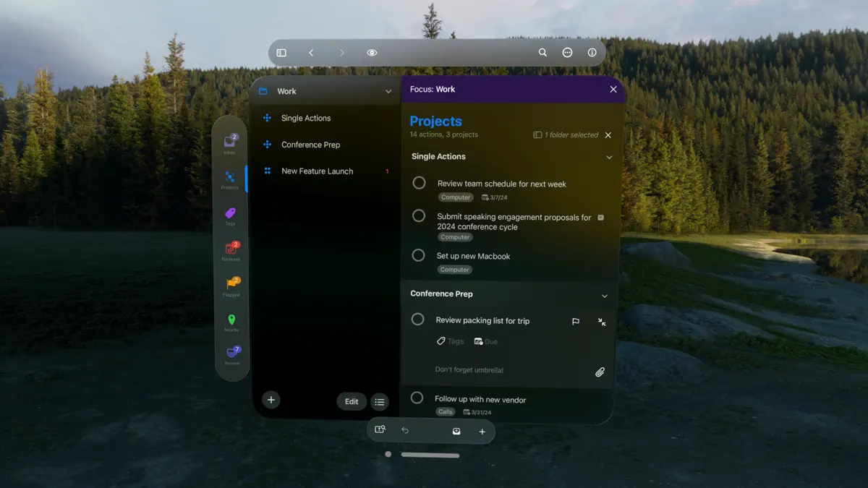This screenshot has height=488, width=868.
Task: Collapse the Single Actions section
Action: click(x=609, y=157)
